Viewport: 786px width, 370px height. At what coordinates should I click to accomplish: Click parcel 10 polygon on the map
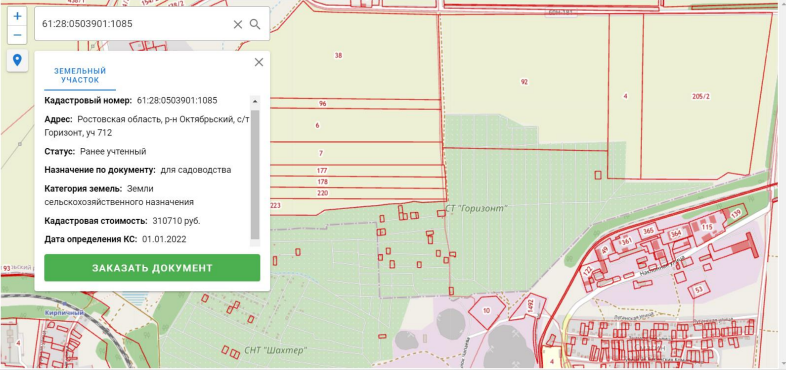coord(486,310)
